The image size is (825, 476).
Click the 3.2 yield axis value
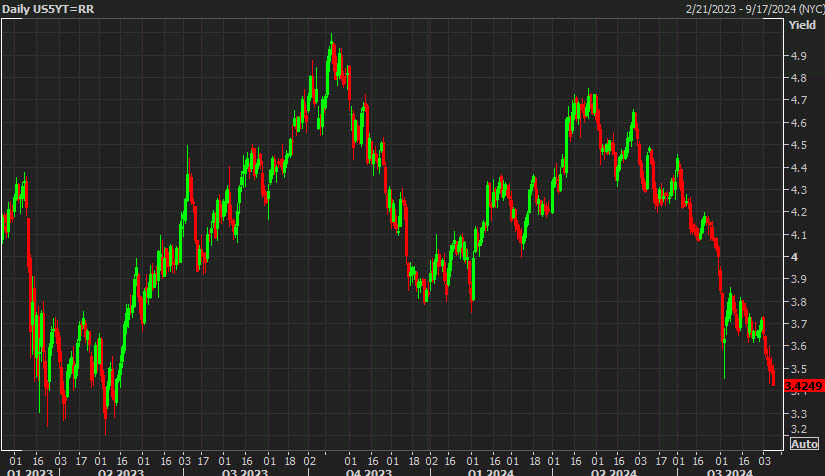(x=799, y=429)
